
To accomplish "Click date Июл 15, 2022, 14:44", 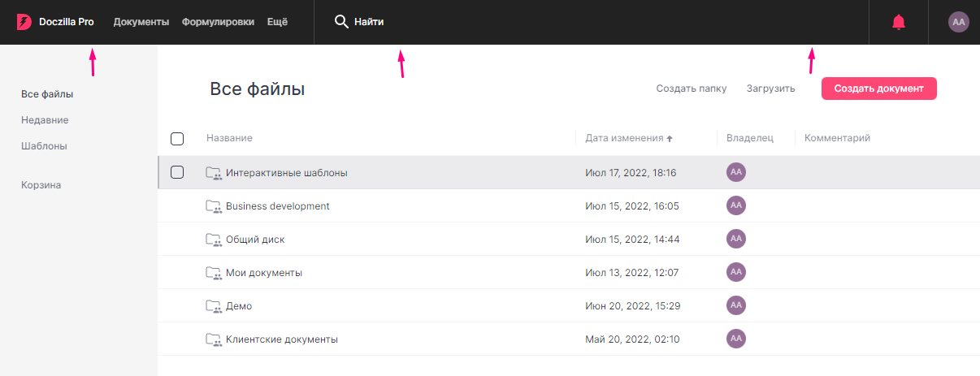I will [x=632, y=240].
